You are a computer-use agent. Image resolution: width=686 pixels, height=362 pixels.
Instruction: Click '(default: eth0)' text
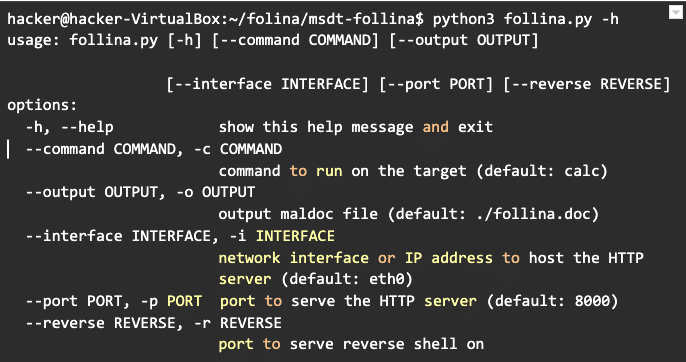point(347,279)
